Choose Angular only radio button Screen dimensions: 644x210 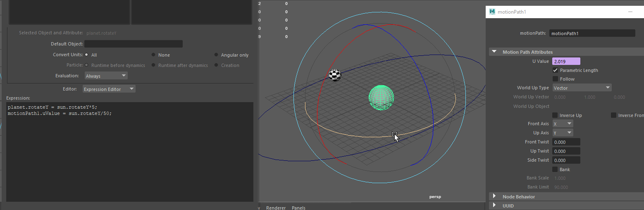click(216, 55)
